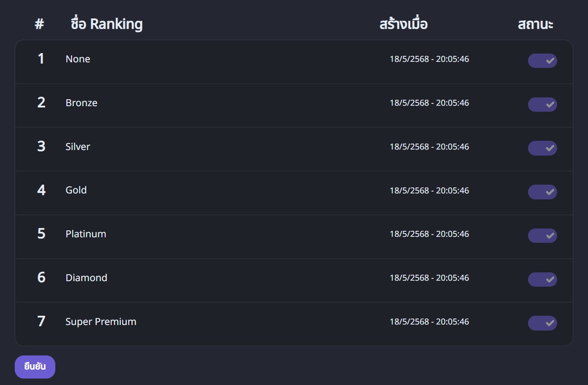
Task: Click the Diamond ranking name
Action: coord(86,278)
